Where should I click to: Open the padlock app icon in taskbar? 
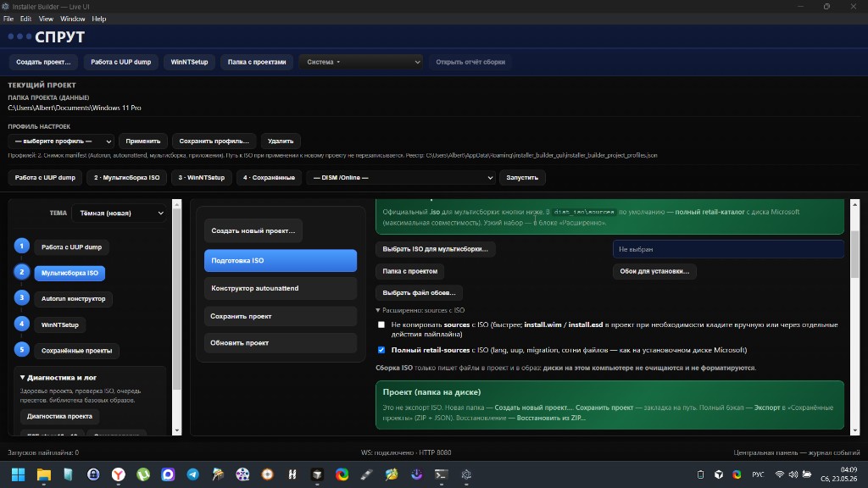93,474
